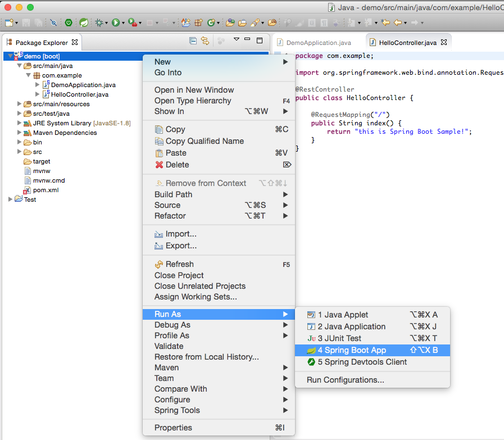Viewport: 504px width, 440px height.
Task: Click the Open Task briefcase icon
Action: click(x=242, y=22)
